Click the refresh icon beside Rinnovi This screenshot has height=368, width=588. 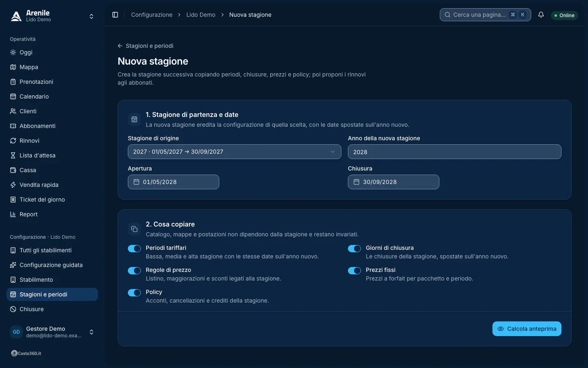tap(13, 141)
